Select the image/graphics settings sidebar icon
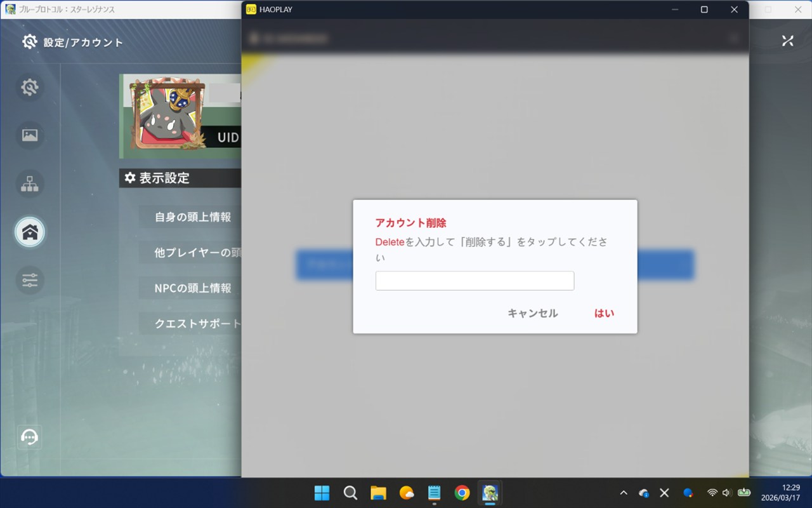The image size is (812, 508). [30, 135]
